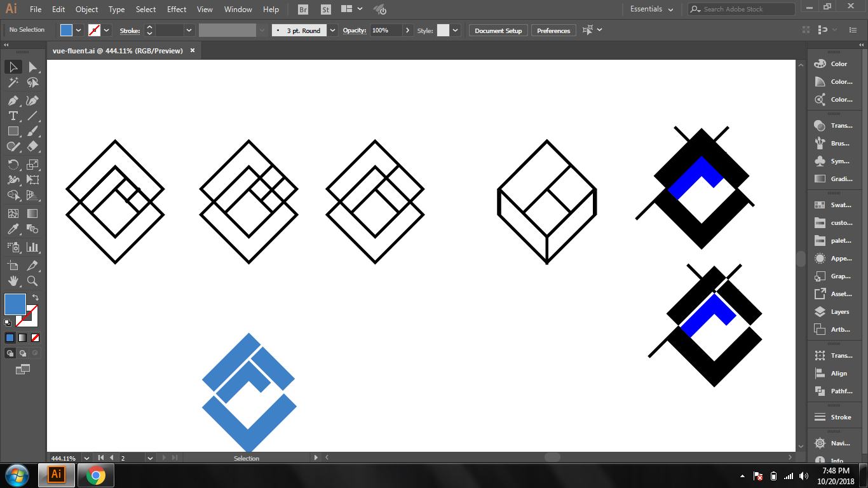The image size is (868, 488).
Task: Choose the Lasso tool
Action: point(32,83)
